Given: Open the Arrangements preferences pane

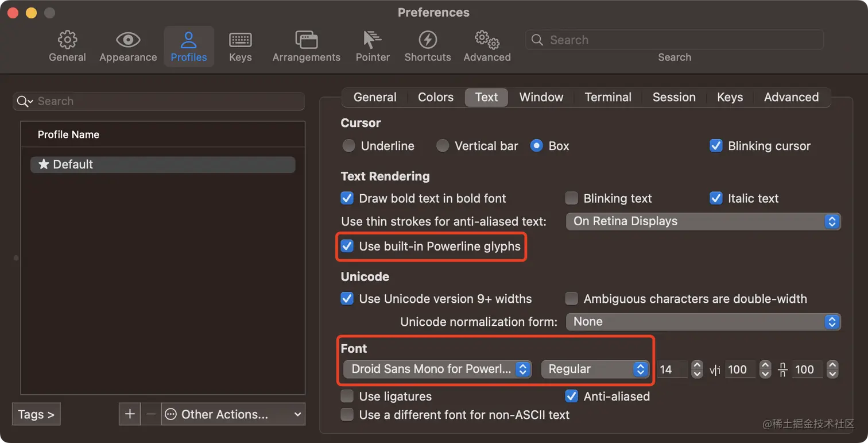Looking at the screenshot, I should [306, 47].
